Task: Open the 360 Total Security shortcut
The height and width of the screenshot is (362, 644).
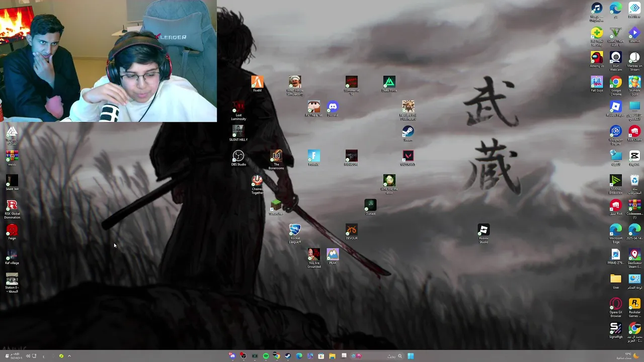Action: pyautogui.click(x=597, y=36)
